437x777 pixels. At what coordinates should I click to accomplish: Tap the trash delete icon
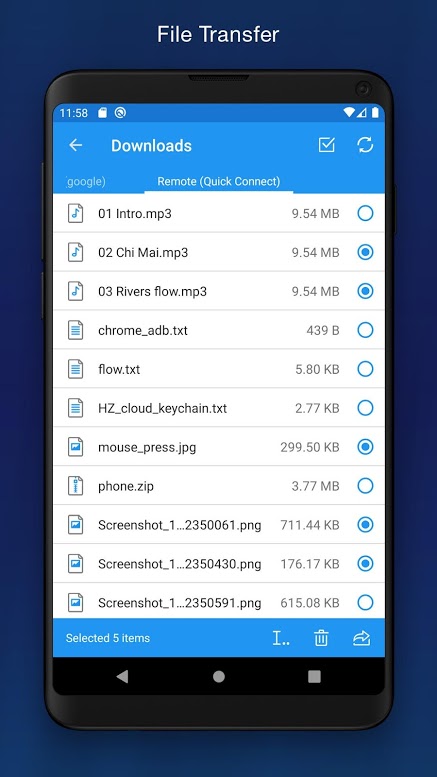321,638
